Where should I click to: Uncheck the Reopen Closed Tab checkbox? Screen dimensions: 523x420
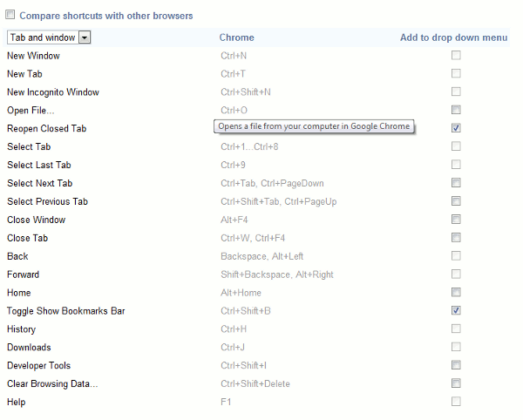tap(456, 128)
